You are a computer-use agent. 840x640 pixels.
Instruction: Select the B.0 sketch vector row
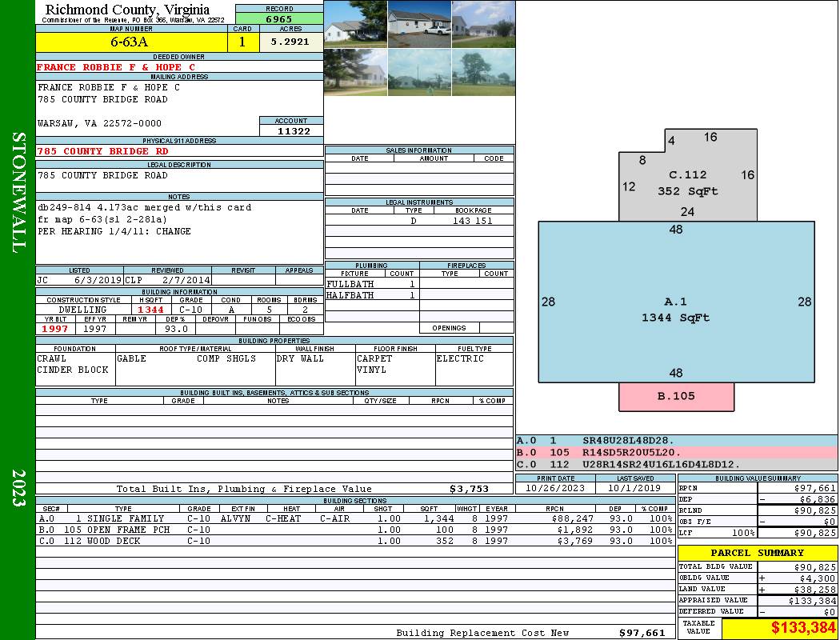(x=676, y=453)
